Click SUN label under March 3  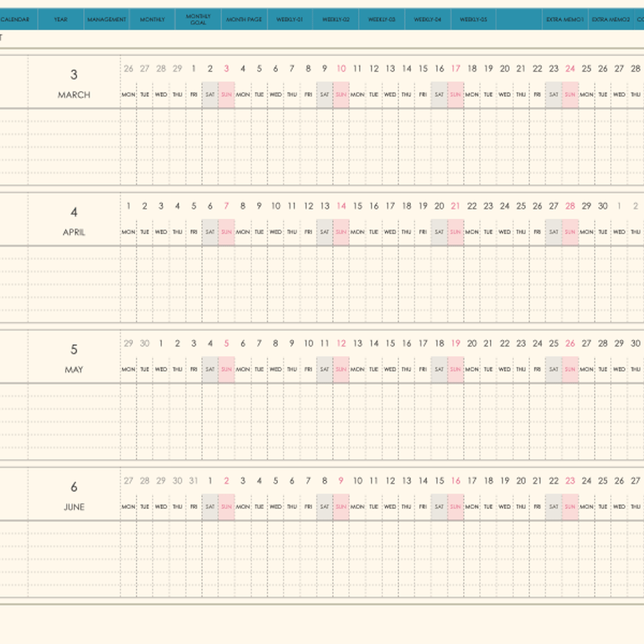coord(226,95)
